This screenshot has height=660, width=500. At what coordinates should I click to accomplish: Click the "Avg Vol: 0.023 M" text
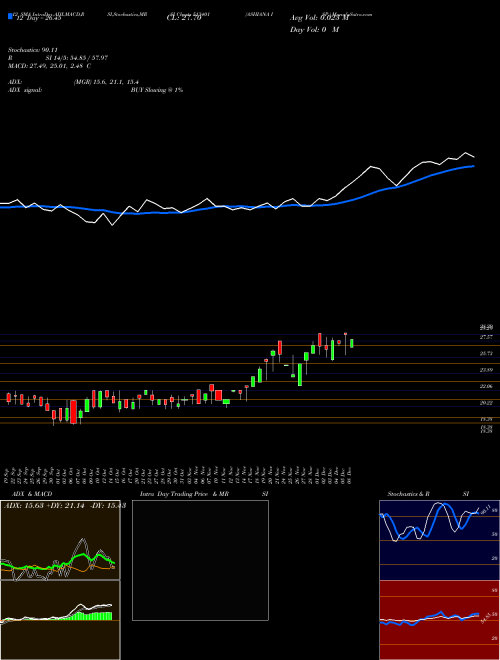click(x=319, y=18)
